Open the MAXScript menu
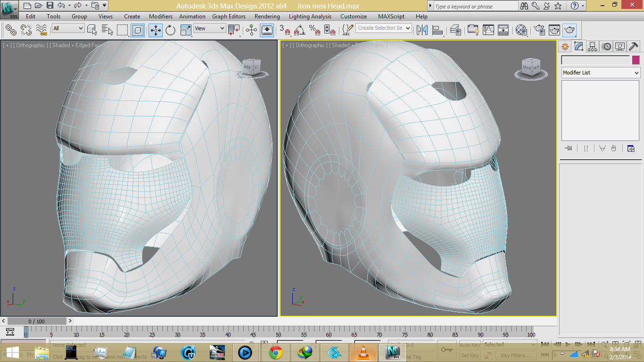This screenshot has width=644, height=362. (x=391, y=16)
